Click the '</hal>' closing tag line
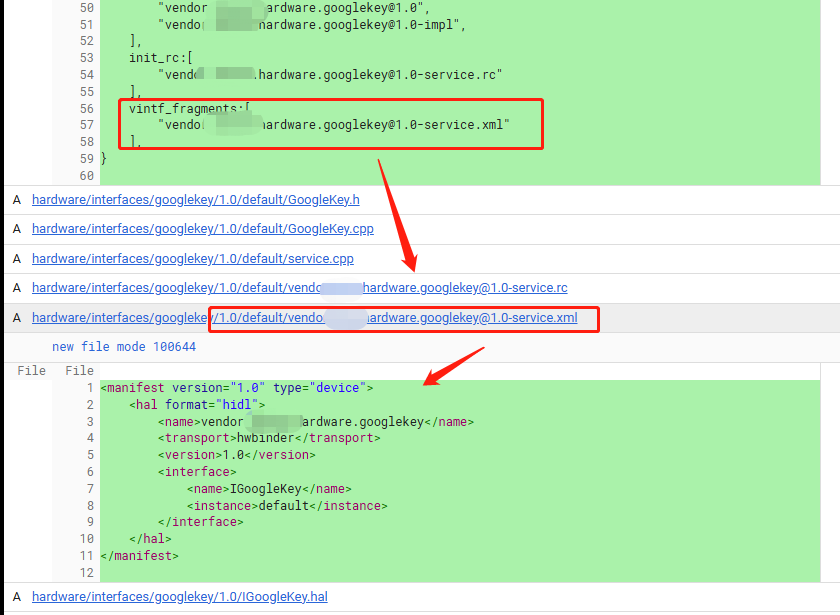Image resolution: width=840 pixels, height=615 pixels. 151,538
